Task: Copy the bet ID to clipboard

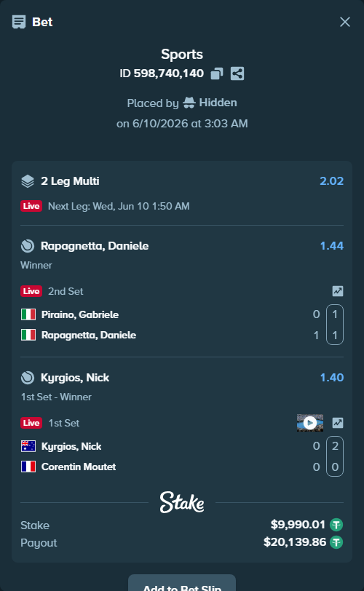Action: coord(217,74)
